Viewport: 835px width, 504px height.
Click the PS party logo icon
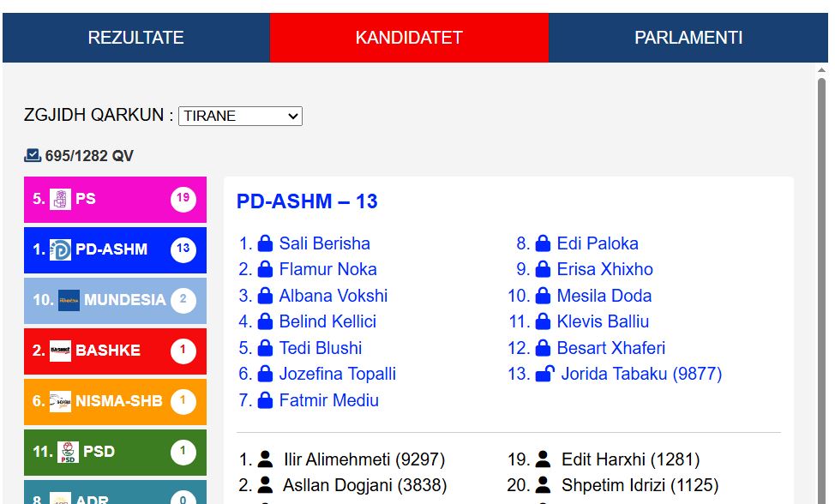[x=61, y=200]
